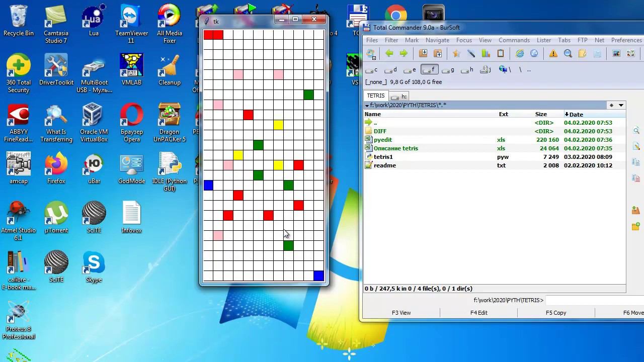Switch to the h: folder tab
The image size is (644, 362).
(x=399, y=97)
